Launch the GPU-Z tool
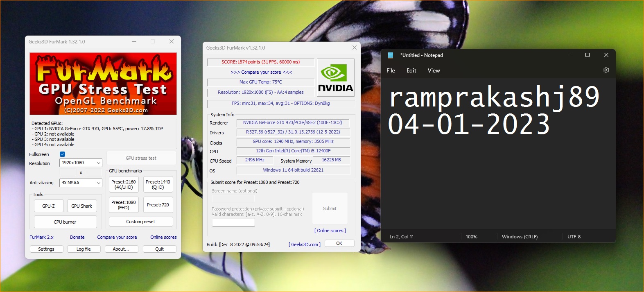644x292 pixels. pos(49,206)
